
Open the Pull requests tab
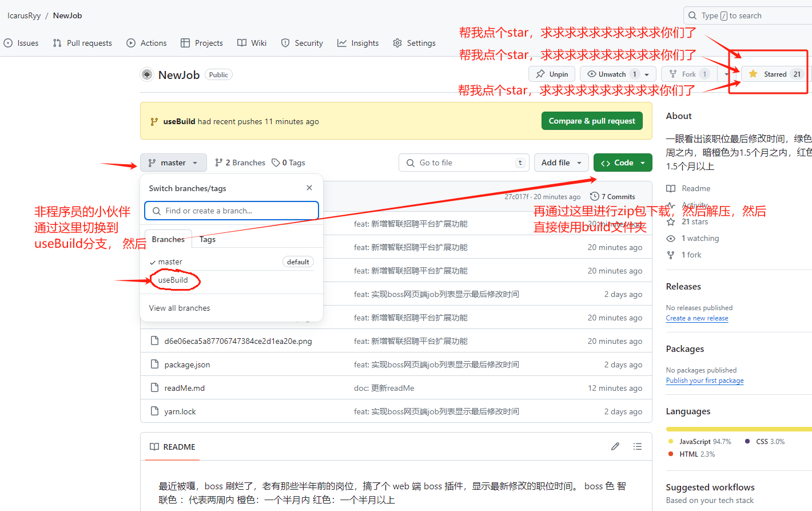82,43
